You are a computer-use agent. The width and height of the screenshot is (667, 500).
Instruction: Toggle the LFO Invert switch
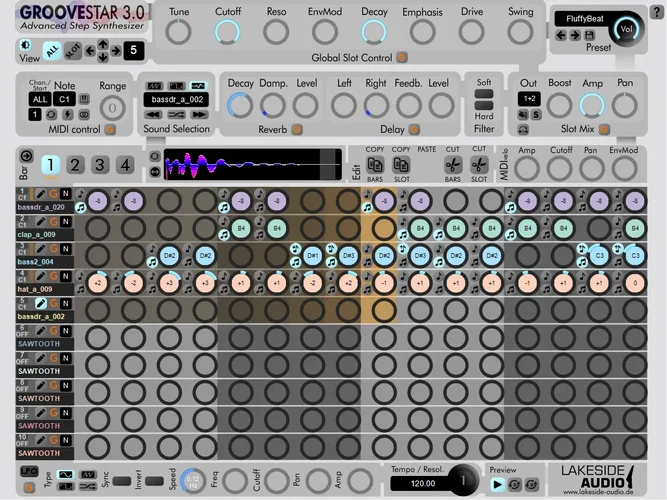(154, 481)
